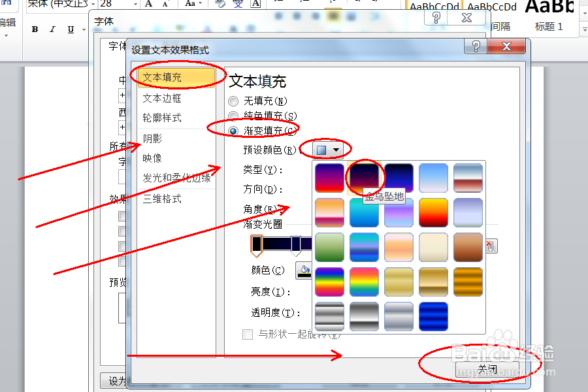Toggle Bold formatting in the Font toolbar
588x392 pixels.
pyautogui.click(x=34, y=29)
